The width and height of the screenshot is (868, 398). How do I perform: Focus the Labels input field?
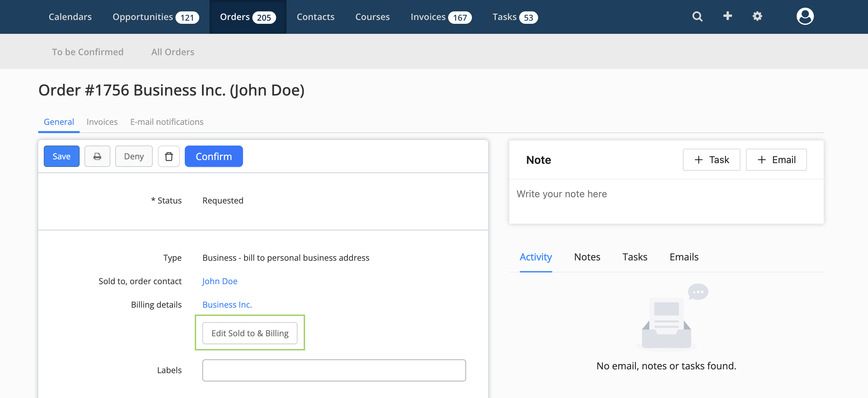coord(334,370)
